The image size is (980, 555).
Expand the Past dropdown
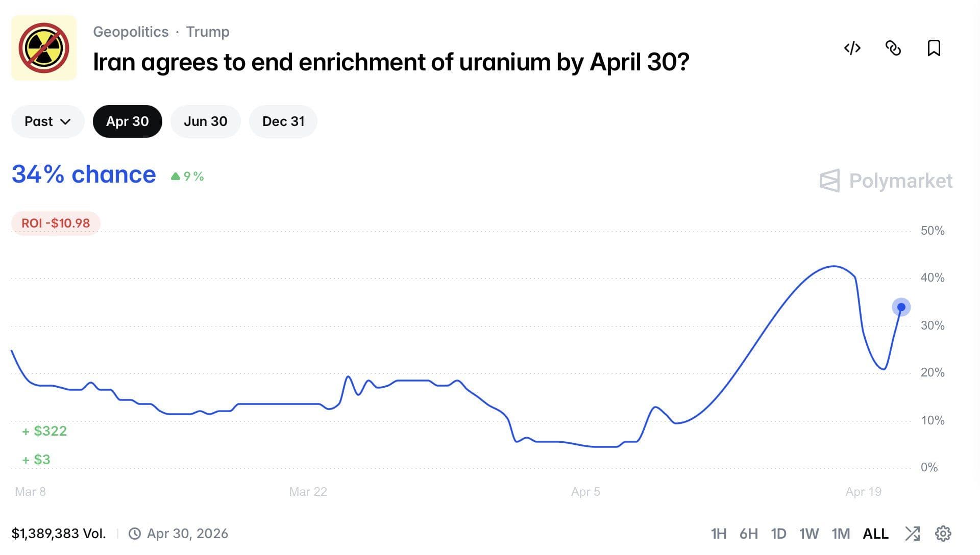tap(47, 121)
